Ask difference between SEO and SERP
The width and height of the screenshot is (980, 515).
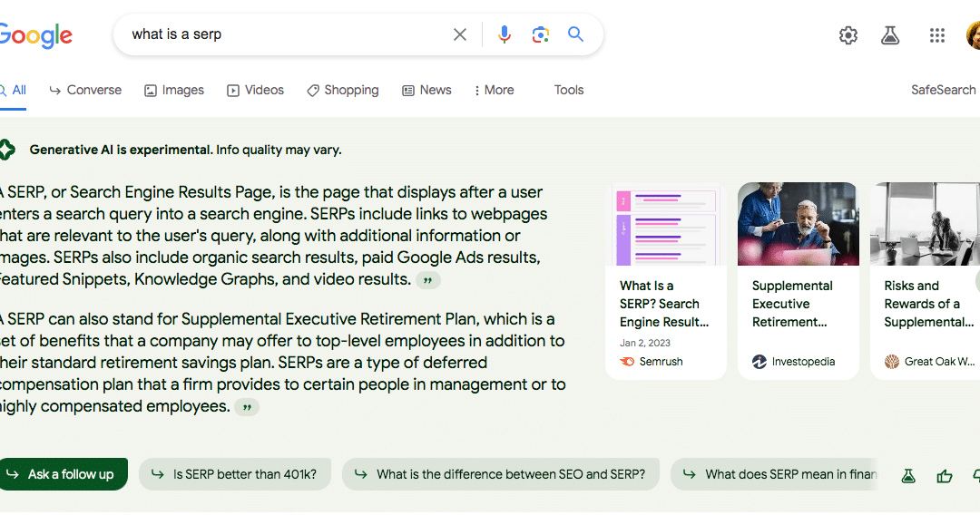click(501, 474)
